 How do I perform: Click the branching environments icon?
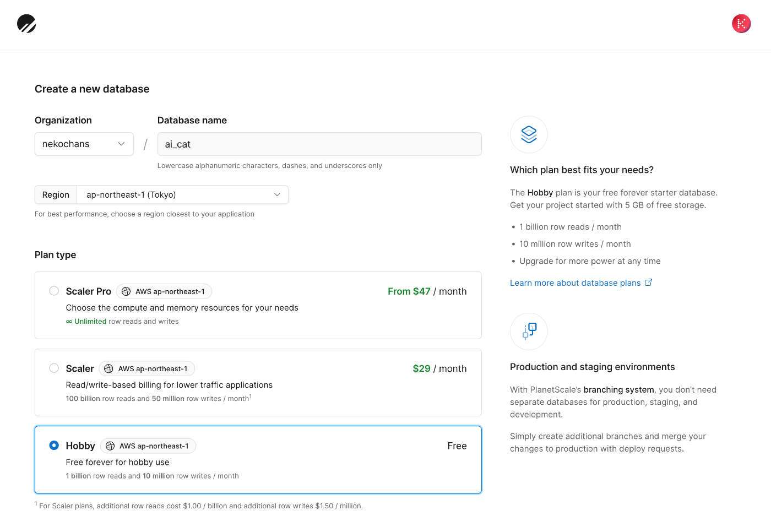[x=529, y=332]
